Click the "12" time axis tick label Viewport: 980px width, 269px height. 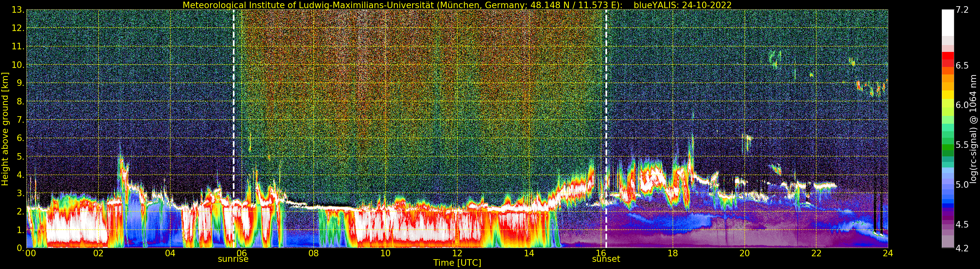pyautogui.click(x=457, y=253)
